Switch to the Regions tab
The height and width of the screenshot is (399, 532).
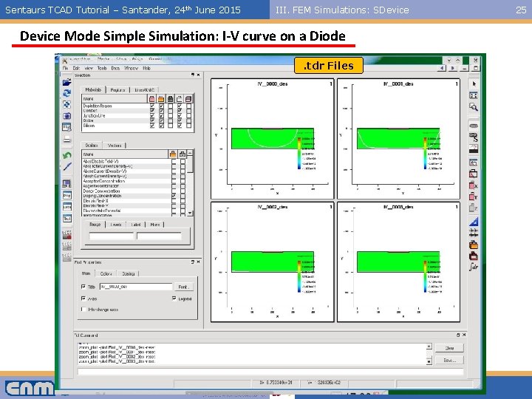point(117,90)
